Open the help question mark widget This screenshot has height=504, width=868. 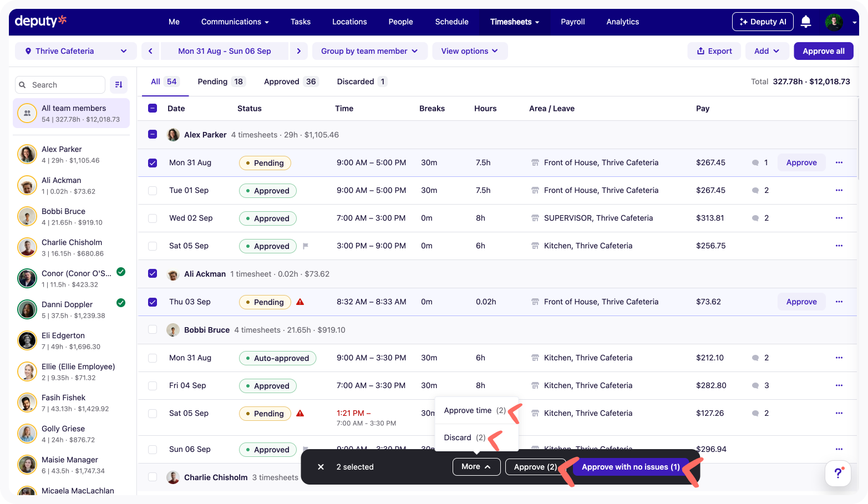point(838,474)
